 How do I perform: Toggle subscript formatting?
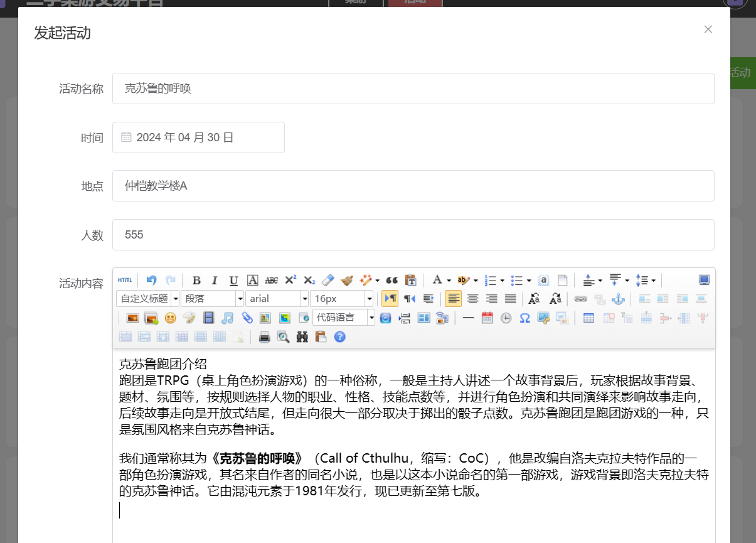coord(309,280)
